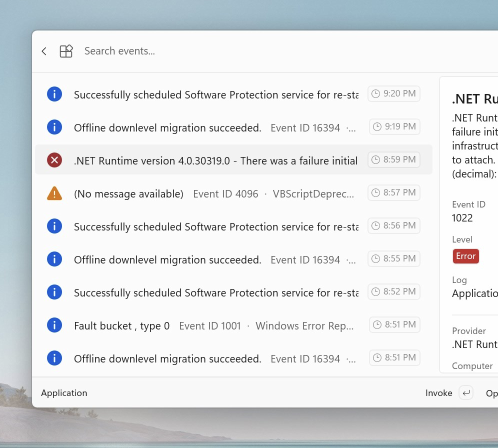Select the (No message available) event
Screen dimensions: 498x448
[x=128, y=193]
